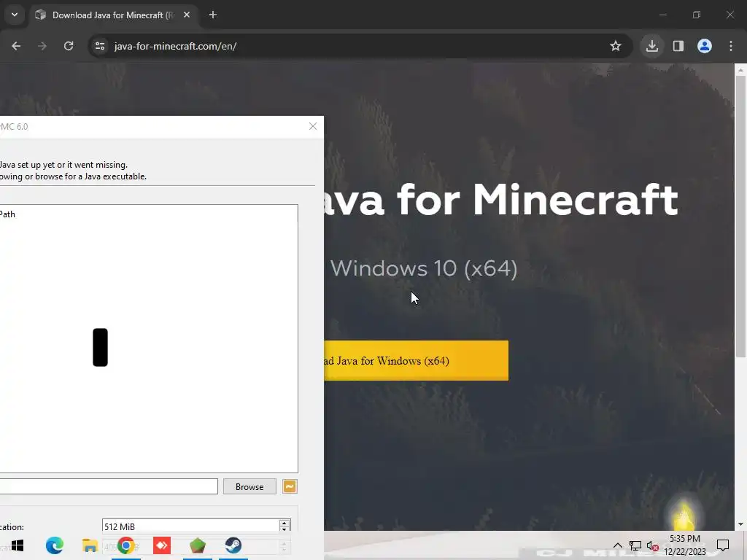Click the orange auto-detect icon beside Browse

click(290, 486)
